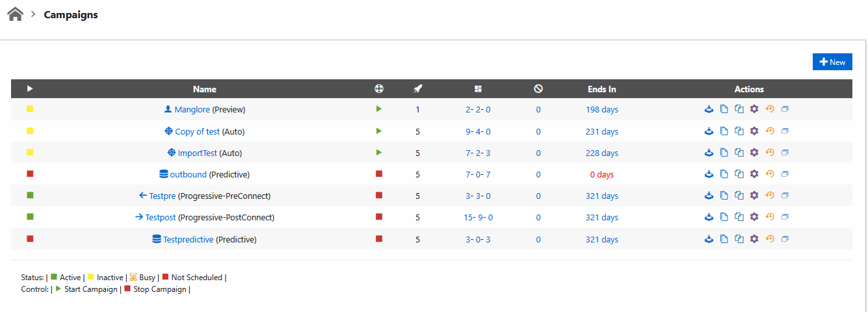This screenshot has height=312, width=868.
Task: Click the red 0 days value for outbound
Action: [x=602, y=175]
